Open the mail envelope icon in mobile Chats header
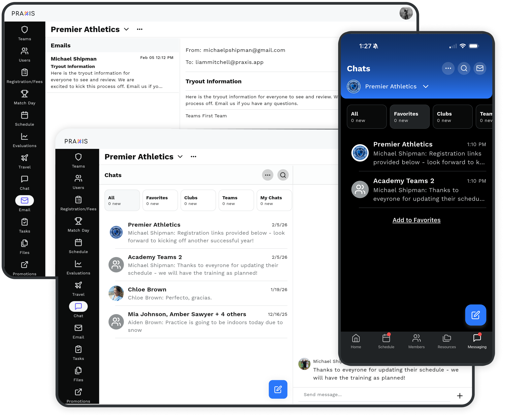This screenshot has height=420, width=507. pos(479,68)
